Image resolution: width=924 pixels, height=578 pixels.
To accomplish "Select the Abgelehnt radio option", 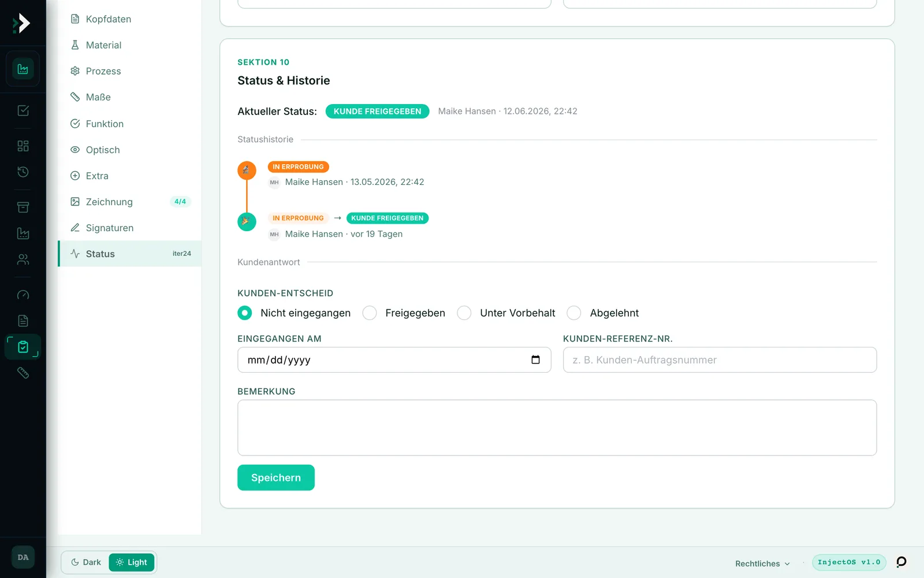I will click(x=574, y=313).
